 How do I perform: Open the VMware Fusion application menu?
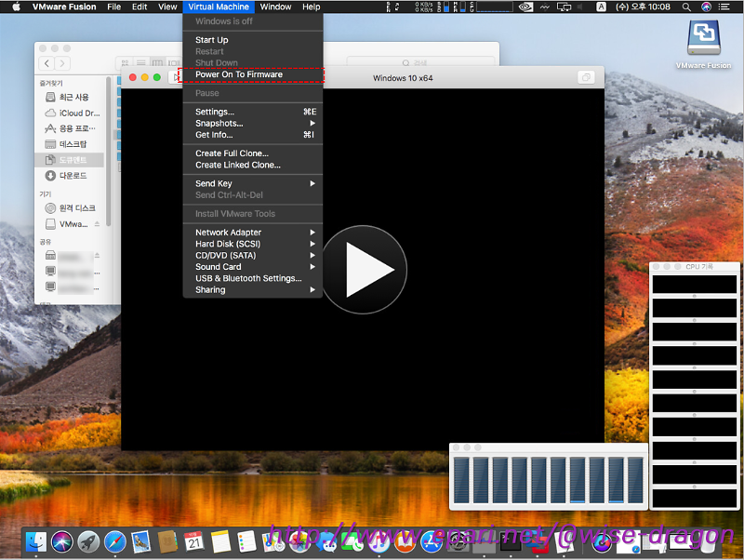(x=64, y=7)
